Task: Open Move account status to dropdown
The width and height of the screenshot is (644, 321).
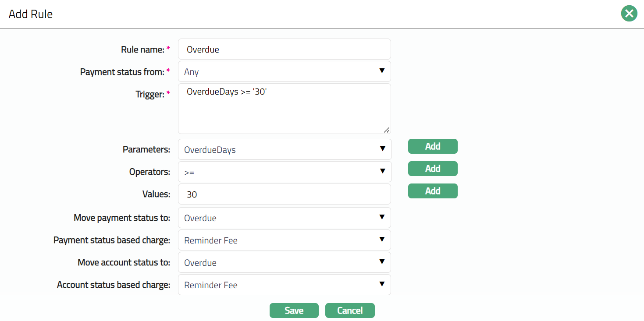Action: click(284, 262)
